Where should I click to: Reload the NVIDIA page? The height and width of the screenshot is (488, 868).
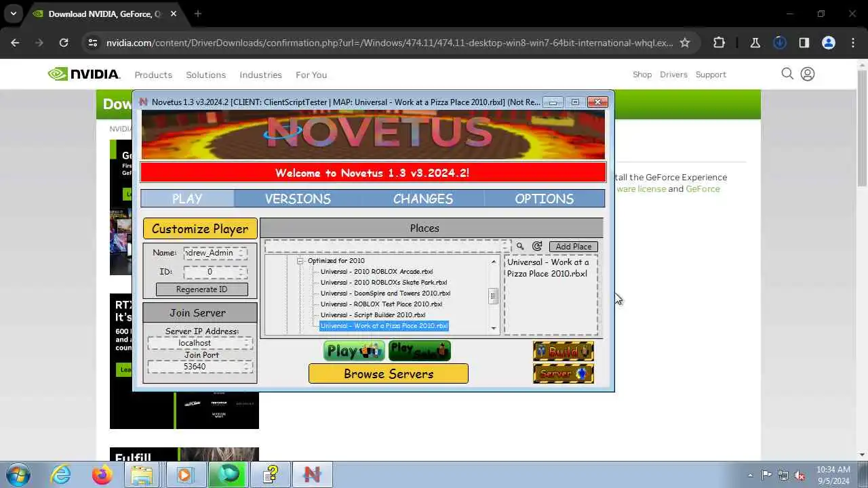click(x=64, y=43)
